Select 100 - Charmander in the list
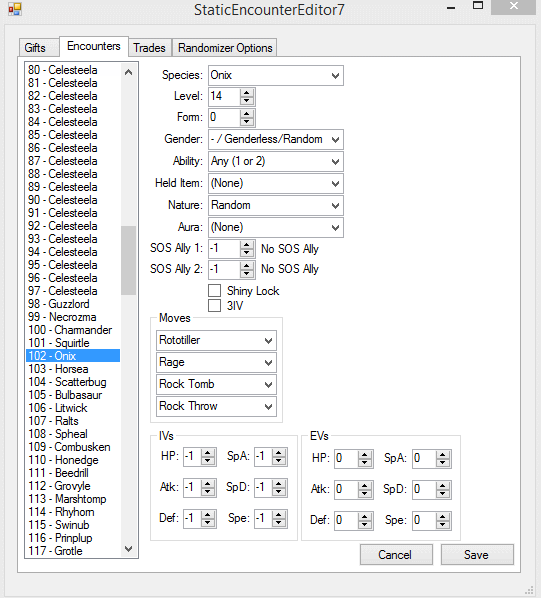The height and width of the screenshot is (598, 541). [x=73, y=330]
